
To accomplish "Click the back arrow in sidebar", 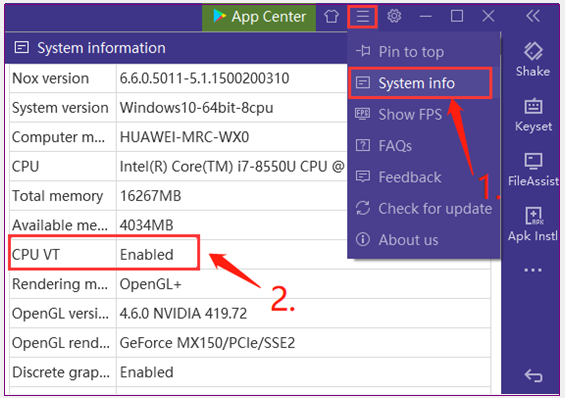I will coord(533,376).
